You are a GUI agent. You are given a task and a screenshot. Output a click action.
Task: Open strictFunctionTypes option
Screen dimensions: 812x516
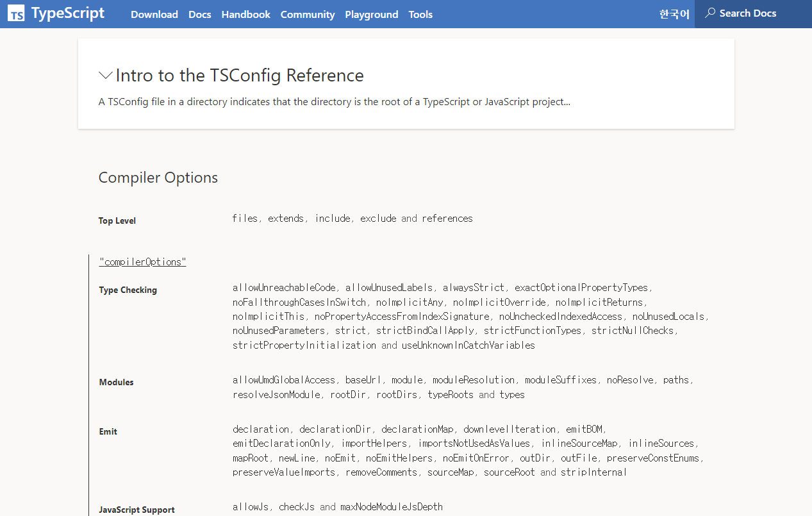click(x=533, y=331)
